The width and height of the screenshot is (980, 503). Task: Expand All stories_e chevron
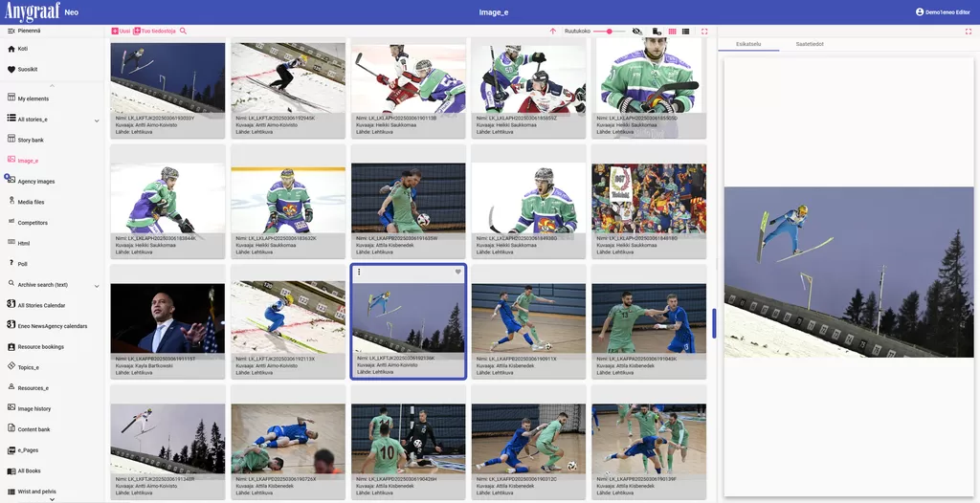pyautogui.click(x=97, y=120)
